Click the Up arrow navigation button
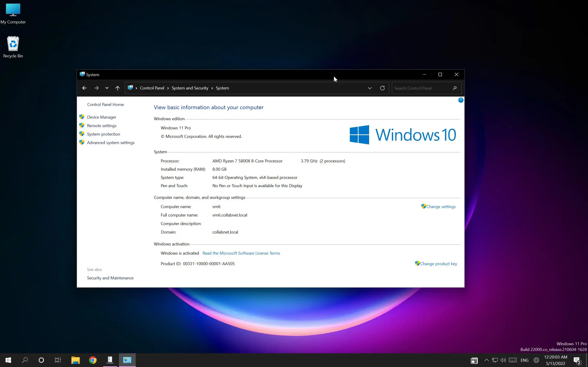The image size is (588, 367). point(117,88)
